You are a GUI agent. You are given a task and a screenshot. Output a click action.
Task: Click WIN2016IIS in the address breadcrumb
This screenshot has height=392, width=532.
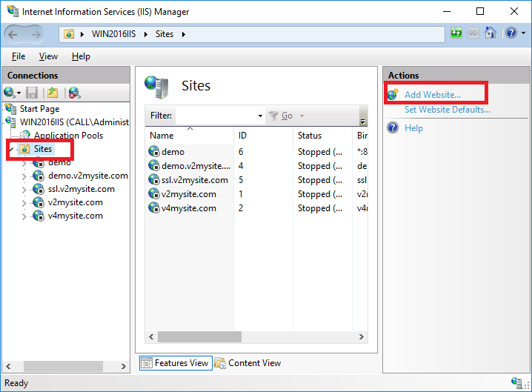click(x=113, y=34)
